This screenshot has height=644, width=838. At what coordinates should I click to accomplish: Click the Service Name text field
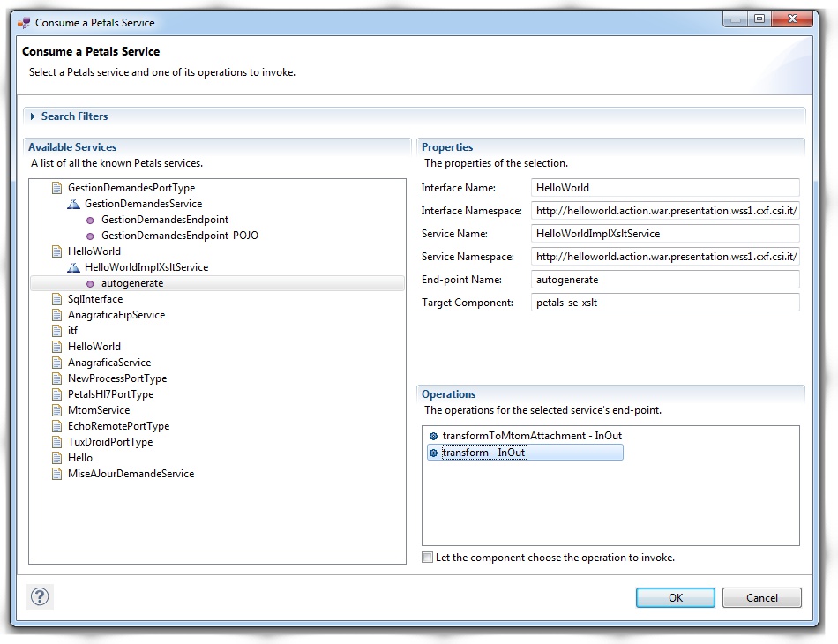pos(666,234)
